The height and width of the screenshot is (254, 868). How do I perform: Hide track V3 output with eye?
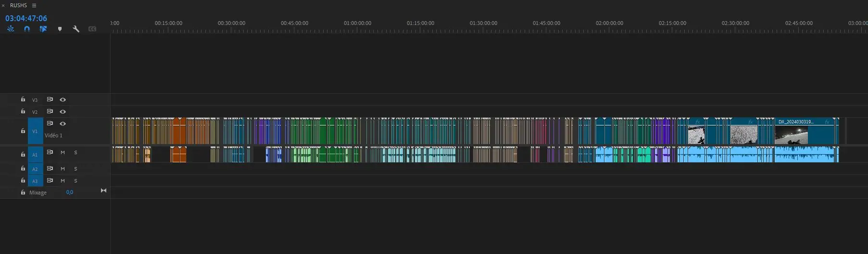pyautogui.click(x=63, y=99)
